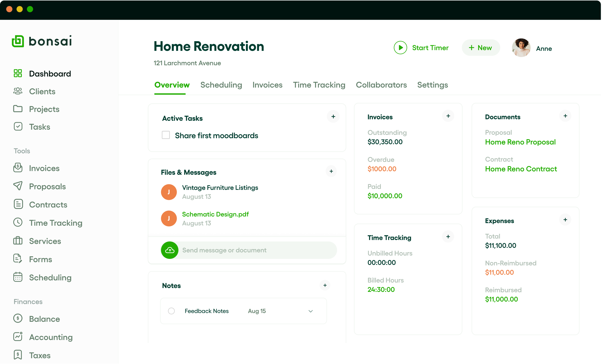Image resolution: width=602 pixels, height=364 pixels.
Task: Open the Home Reno Proposal link
Action: [x=520, y=142]
